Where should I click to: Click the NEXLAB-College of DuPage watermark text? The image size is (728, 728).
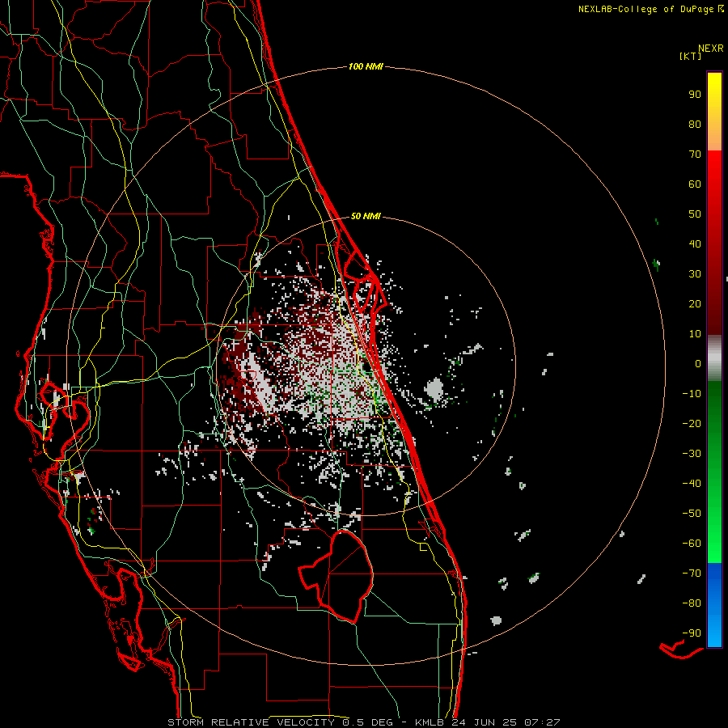pyautogui.click(x=650, y=9)
